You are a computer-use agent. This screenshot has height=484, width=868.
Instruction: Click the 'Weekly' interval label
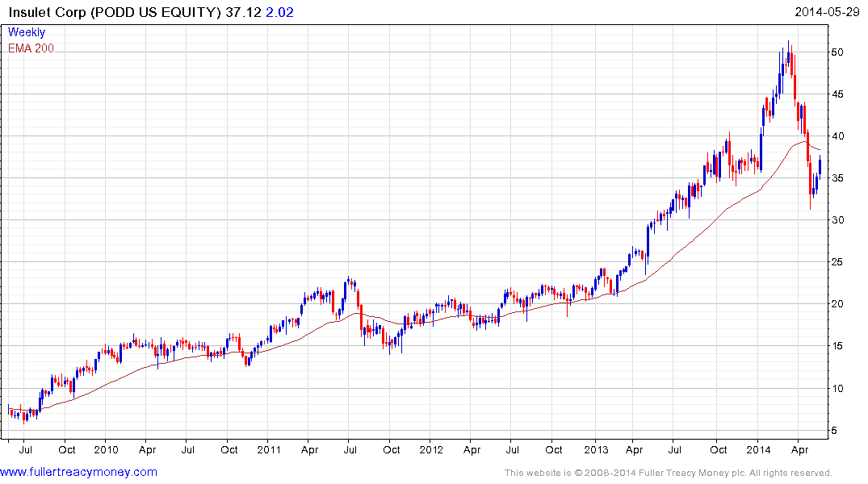coord(27,32)
